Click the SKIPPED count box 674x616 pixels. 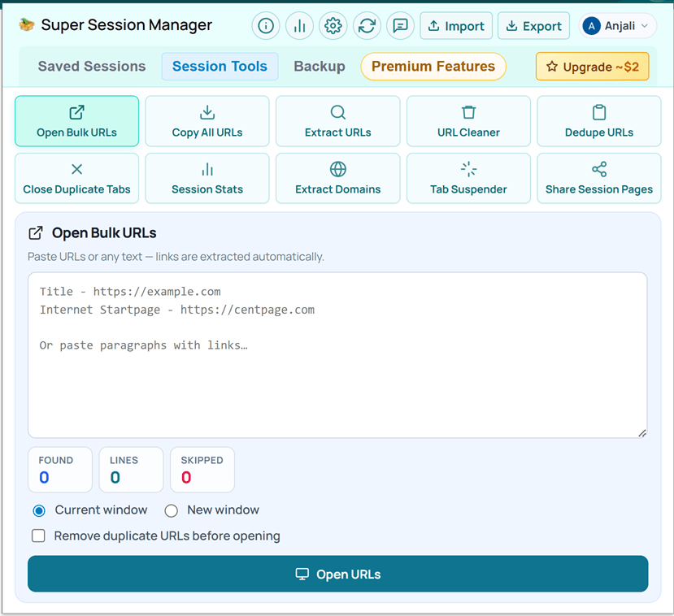[x=202, y=470]
